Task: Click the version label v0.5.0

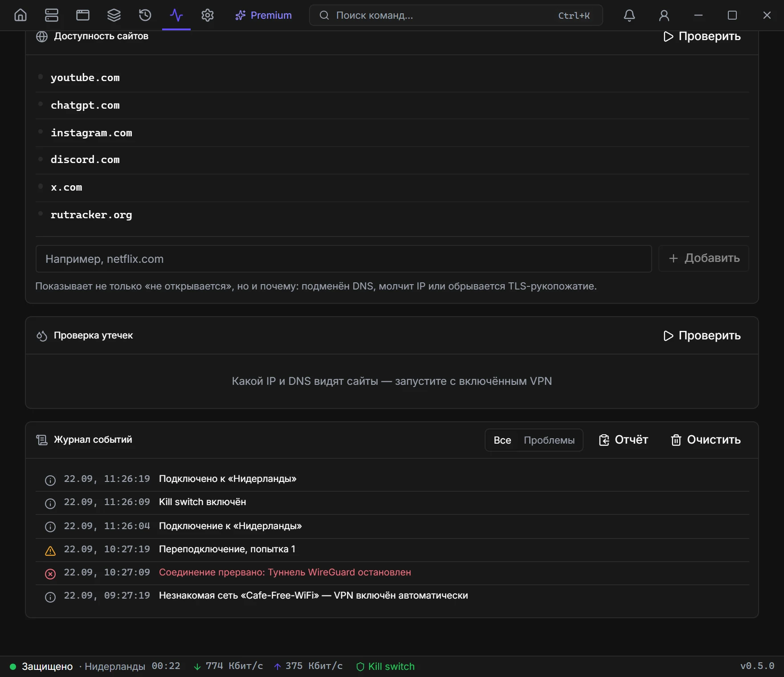Action: (x=757, y=666)
